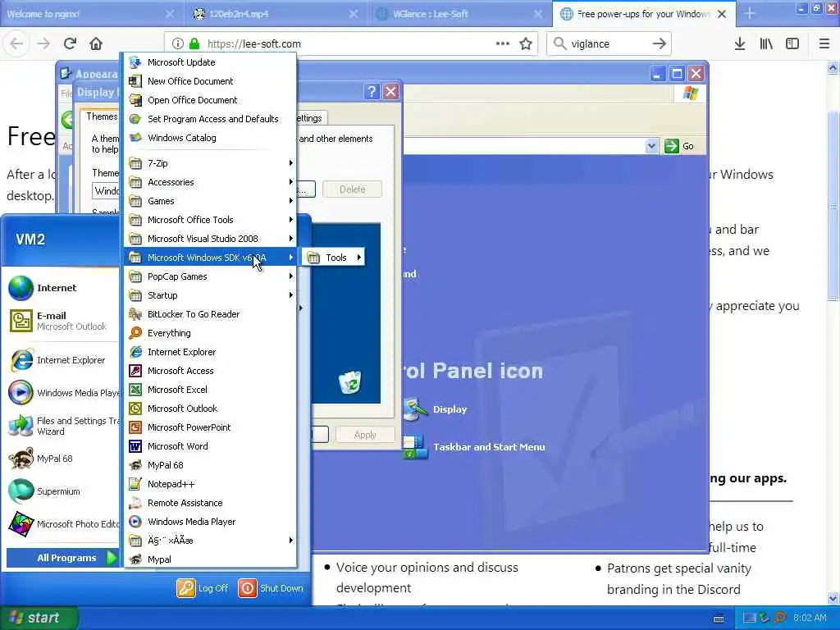Click the Delete button in Display Properties
The height and width of the screenshot is (630, 840).
pyautogui.click(x=352, y=189)
